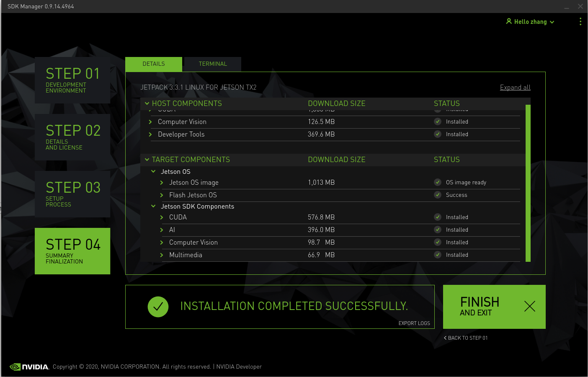
Task: Collapse the Jetson OS group
Action: pos(153,171)
